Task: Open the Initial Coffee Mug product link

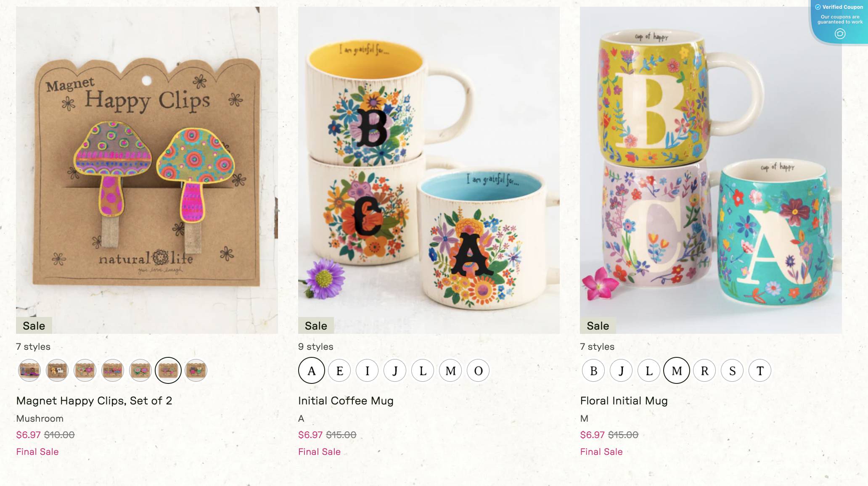Action: (346, 401)
